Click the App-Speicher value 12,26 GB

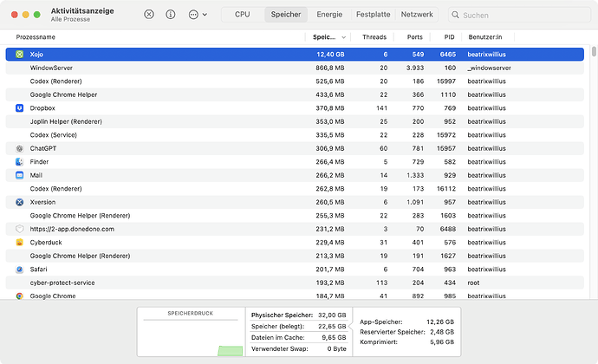(x=440, y=322)
